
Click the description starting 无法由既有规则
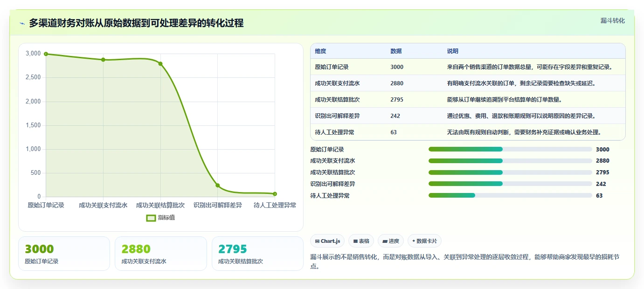(x=524, y=132)
